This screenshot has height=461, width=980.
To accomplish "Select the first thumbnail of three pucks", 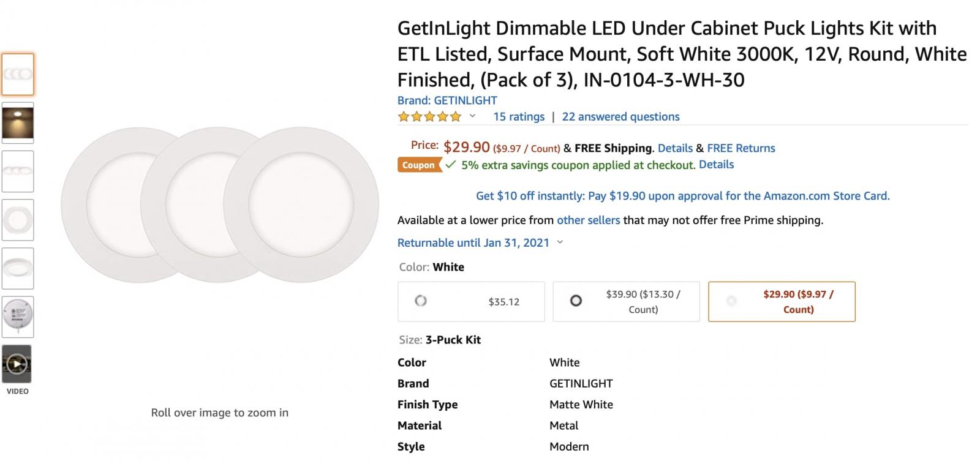I will 18,74.
